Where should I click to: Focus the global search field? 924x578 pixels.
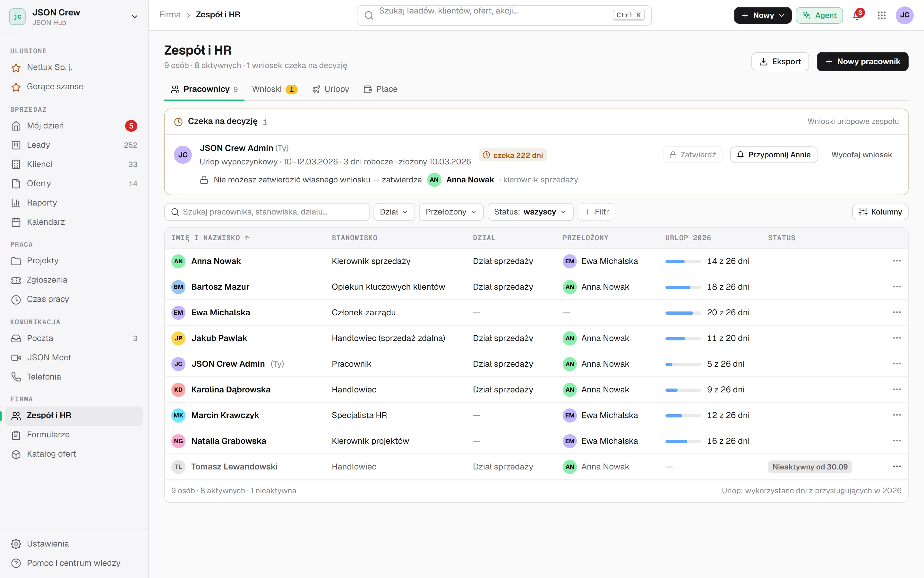coord(504,15)
